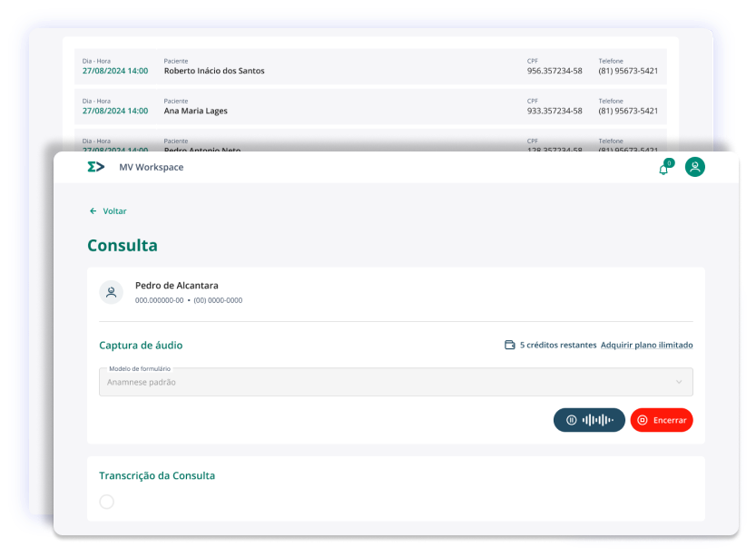Click the credits wallet icon
This screenshot has height=557, width=756.
(x=510, y=346)
